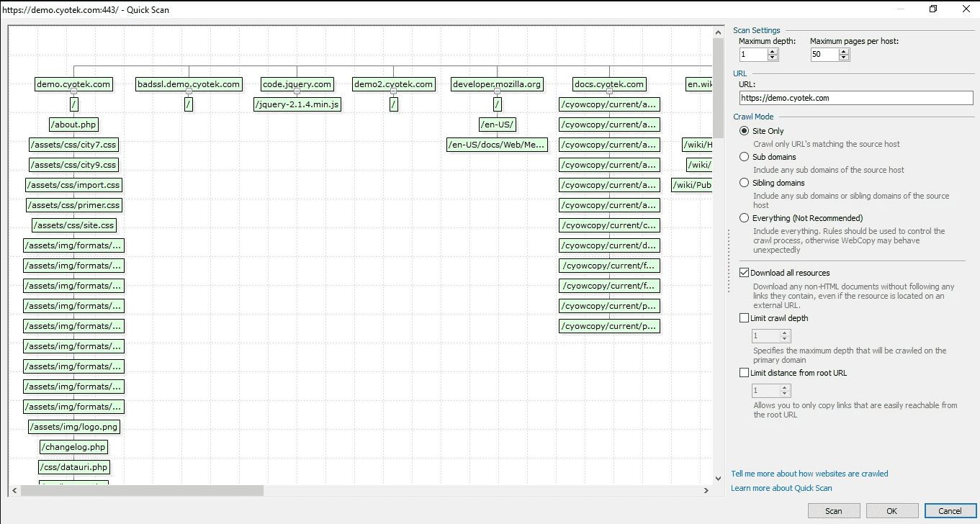This screenshot has width=980, height=524.
Task: Click the vertical scrollbar up arrow
Action: click(718, 32)
